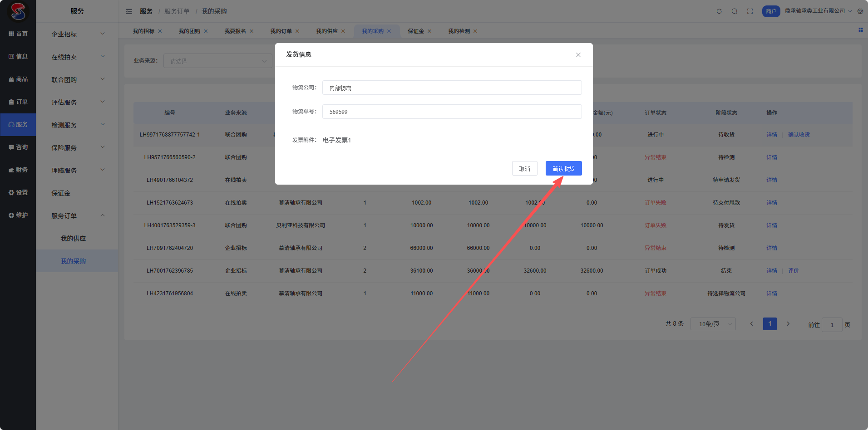Click the 取消 button in dialog
This screenshot has height=430, width=868.
(524, 168)
